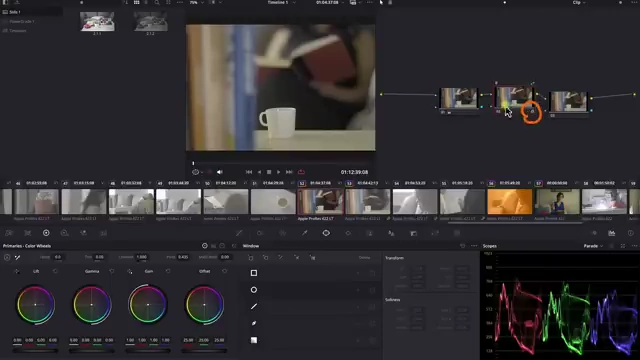This screenshot has height=360, width=640.
Task: Click the Contrast value field
Action: (142, 257)
